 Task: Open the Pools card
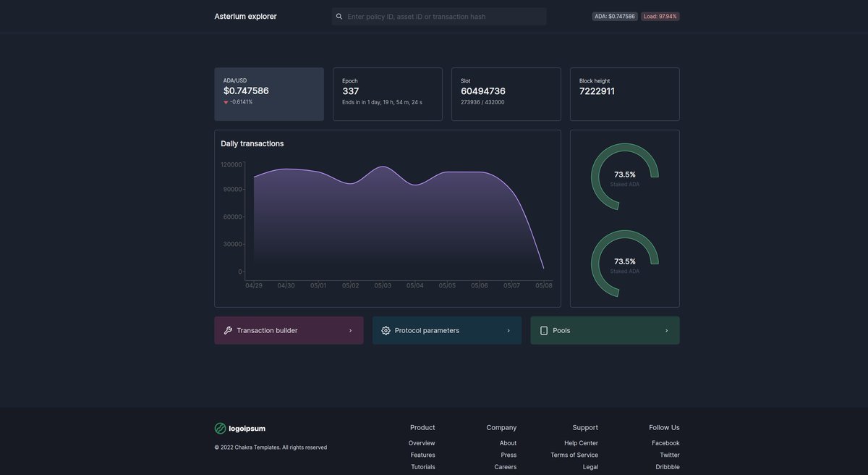[605, 330]
